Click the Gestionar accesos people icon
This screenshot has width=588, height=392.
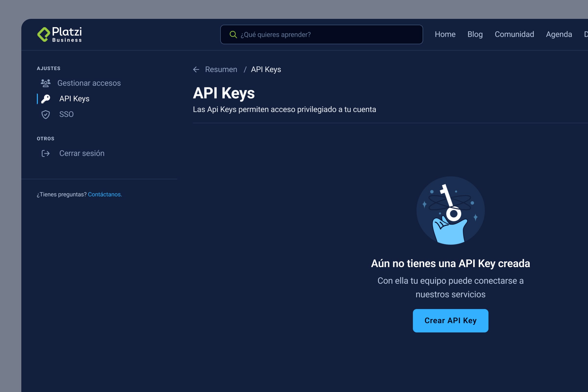point(46,83)
